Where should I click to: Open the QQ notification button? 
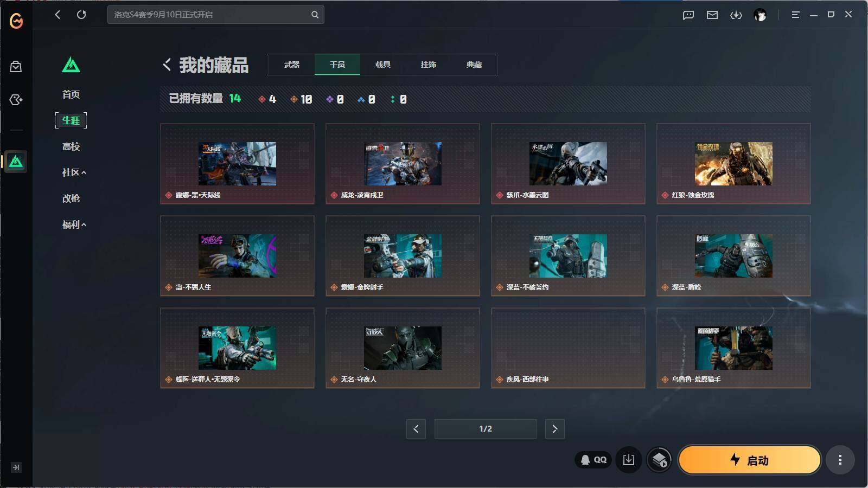(593, 460)
